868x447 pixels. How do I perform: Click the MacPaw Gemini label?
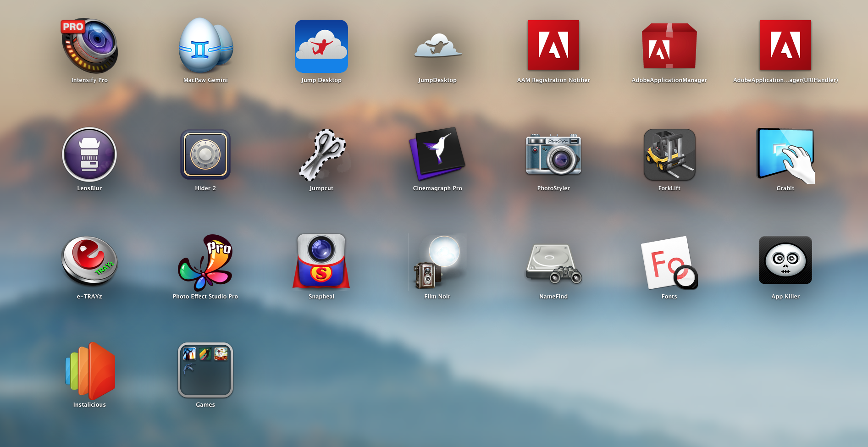click(x=205, y=80)
